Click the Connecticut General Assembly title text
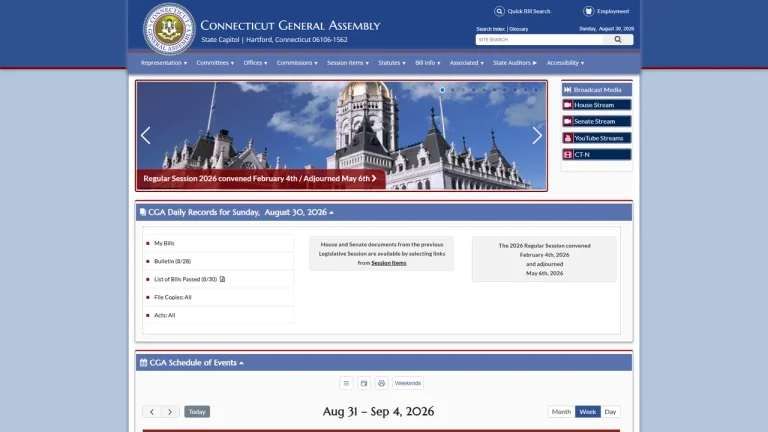This screenshot has height=432, width=768. pyautogui.click(x=290, y=25)
